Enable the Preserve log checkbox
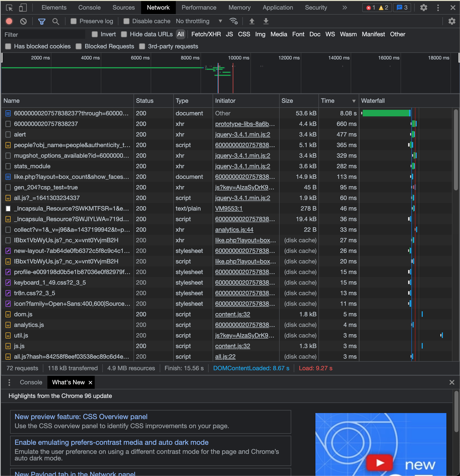Screen dimensions: 460x476 pyautogui.click(x=74, y=21)
